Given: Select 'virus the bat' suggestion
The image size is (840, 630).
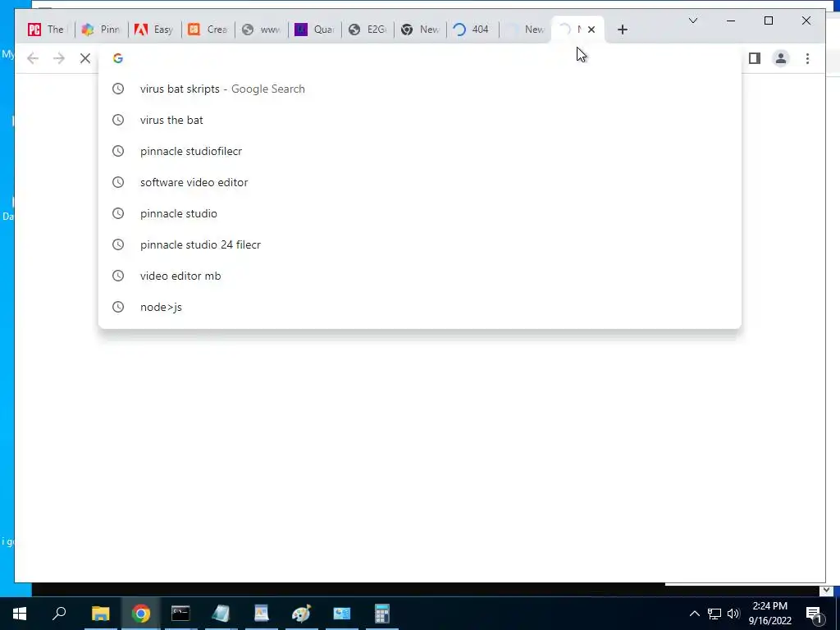Looking at the screenshot, I should tap(420, 120).
